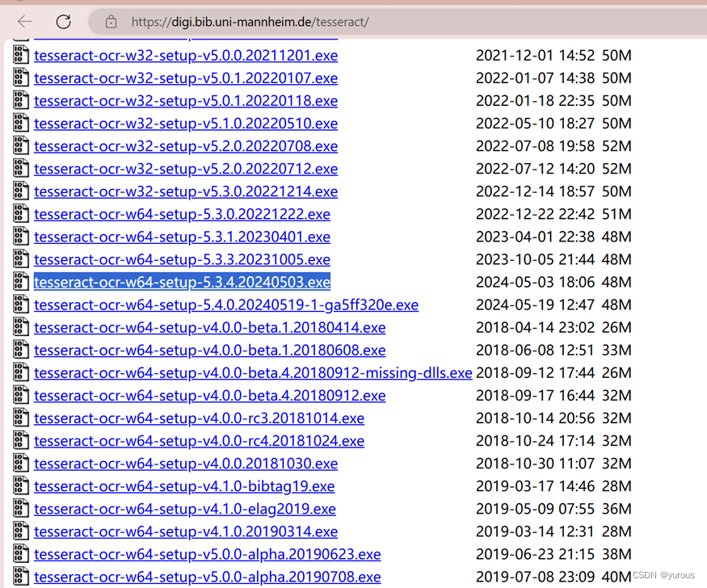Download tesseract-ocr-w32-setup-v5.0.0.20211201.exe

[186, 56]
